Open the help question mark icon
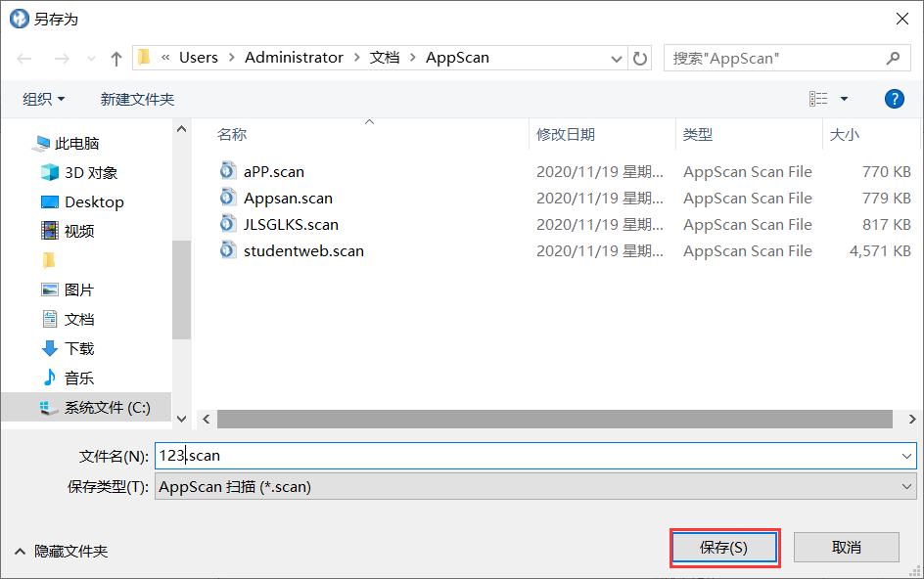Viewport: 924px width, 579px height. pos(894,99)
